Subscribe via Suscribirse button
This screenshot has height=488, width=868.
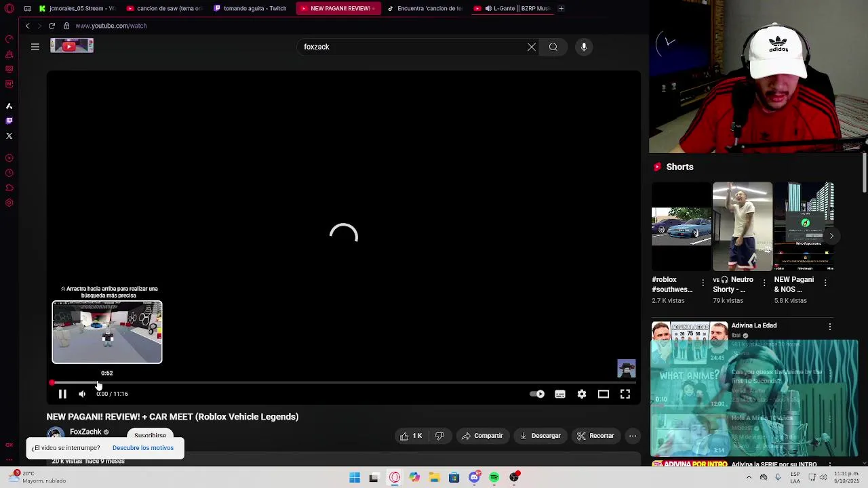tap(150, 435)
